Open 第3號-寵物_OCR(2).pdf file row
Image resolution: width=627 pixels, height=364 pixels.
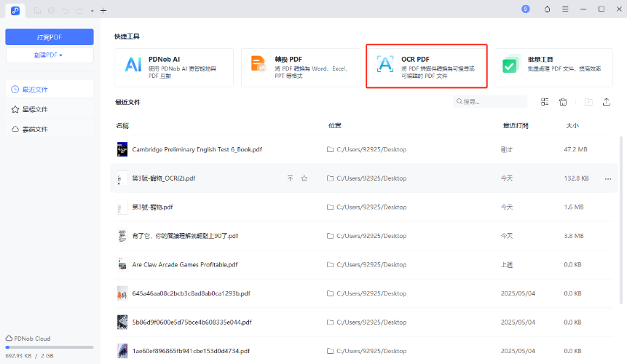click(x=363, y=178)
